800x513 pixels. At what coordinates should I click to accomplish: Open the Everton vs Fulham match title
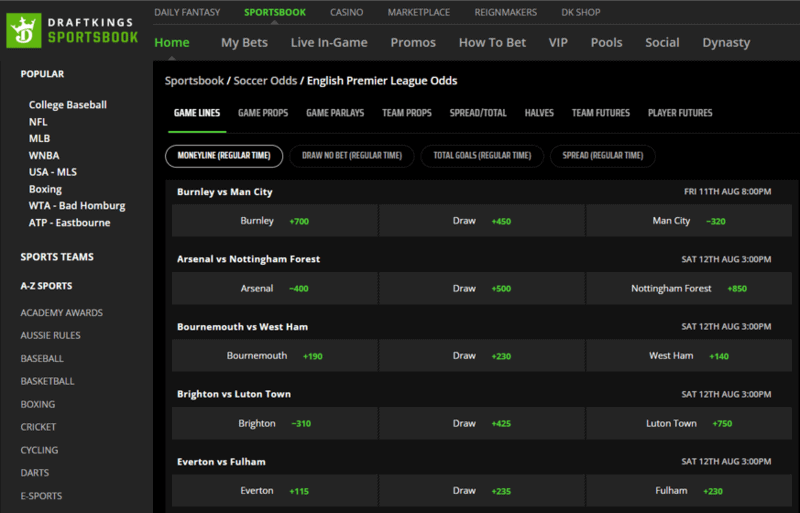click(221, 461)
